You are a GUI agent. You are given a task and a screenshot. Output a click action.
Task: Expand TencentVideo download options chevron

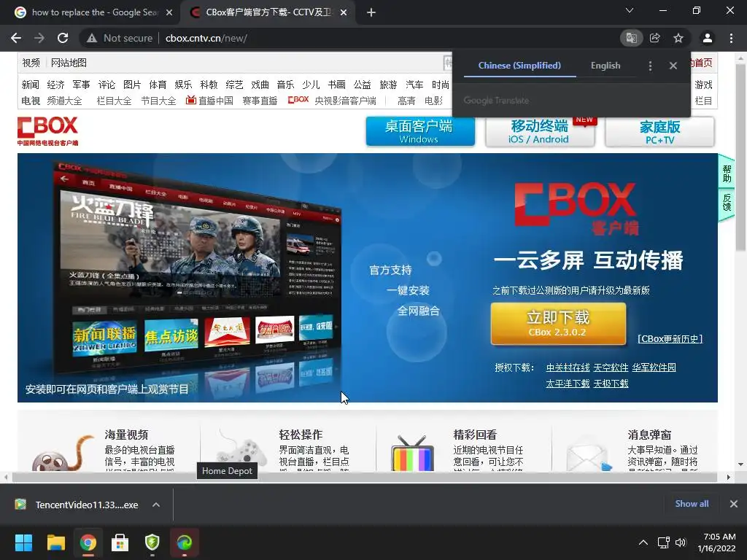[156, 505]
